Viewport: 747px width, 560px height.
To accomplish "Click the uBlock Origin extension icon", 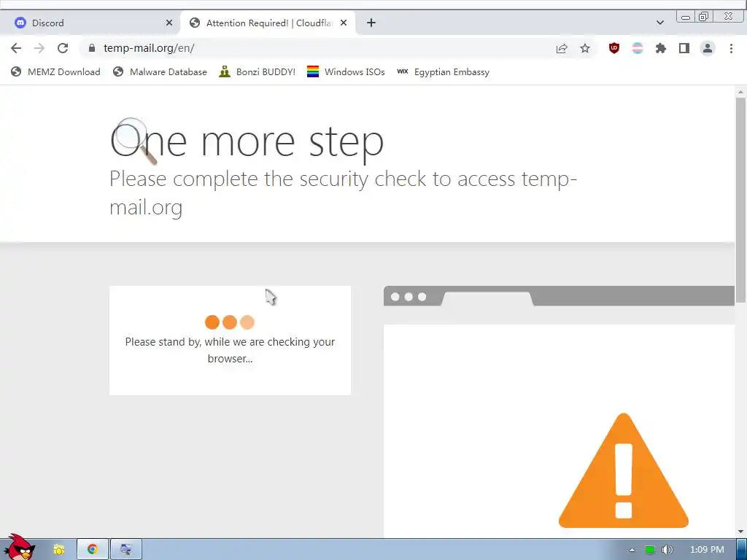I will pos(614,48).
